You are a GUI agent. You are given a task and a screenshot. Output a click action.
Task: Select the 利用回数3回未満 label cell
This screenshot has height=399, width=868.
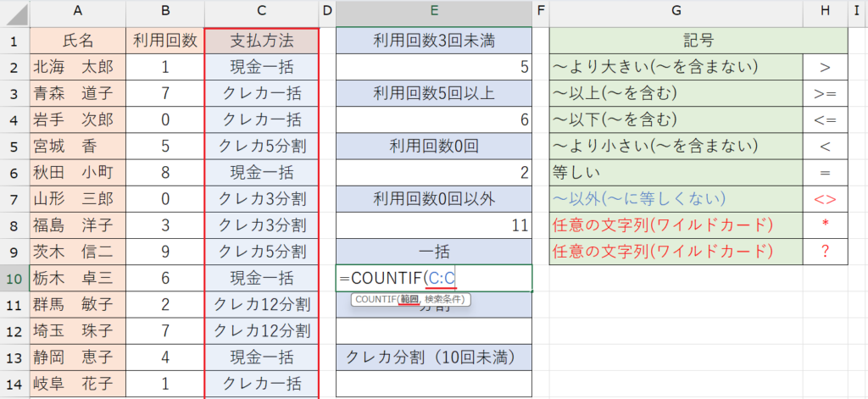pyautogui.click(x=434, y=41)
